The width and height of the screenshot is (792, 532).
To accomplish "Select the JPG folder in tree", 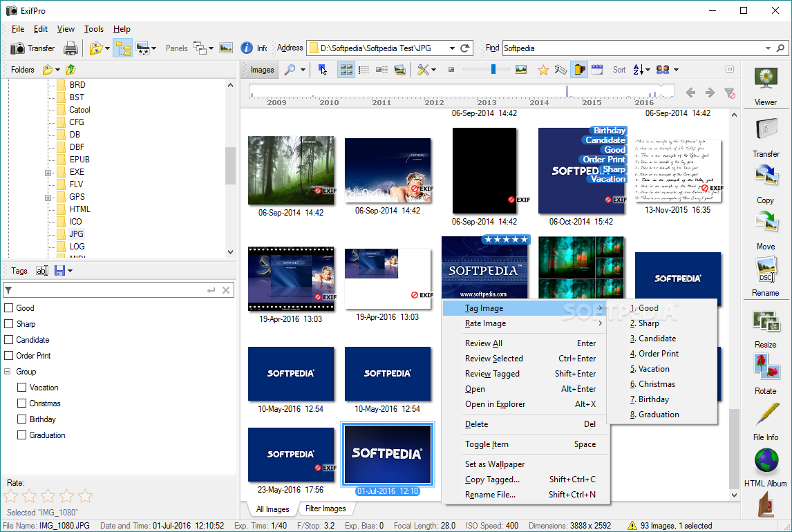I will (x=76, y=234).
